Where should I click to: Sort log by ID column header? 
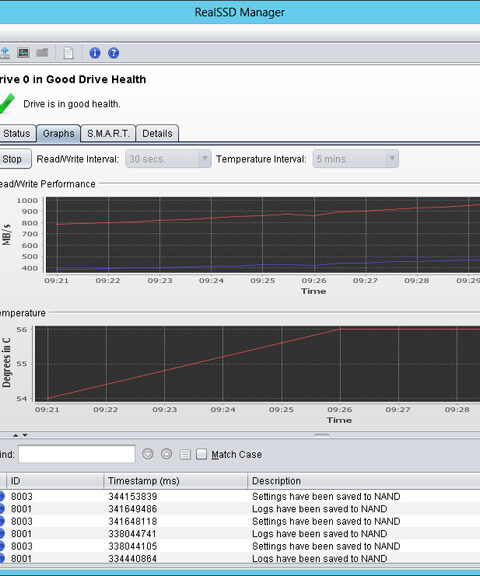pyautogui.click(x=54, y=481)
